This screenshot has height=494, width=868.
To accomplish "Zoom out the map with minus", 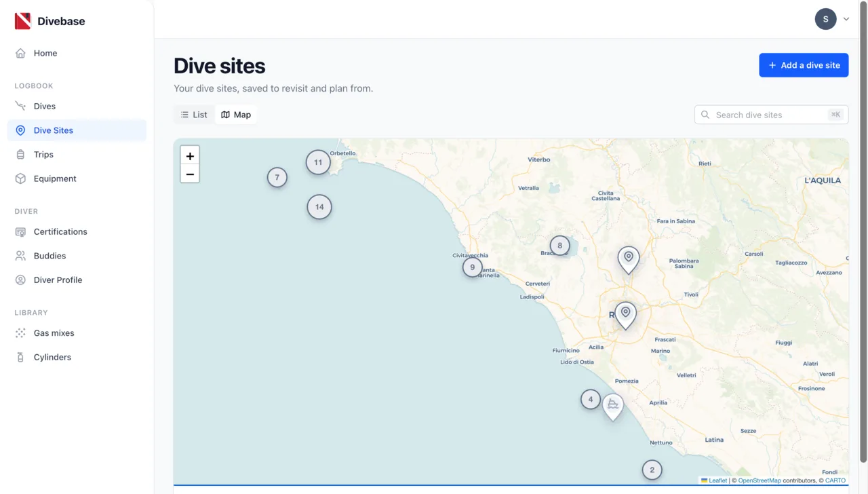I will coord(190,174).
